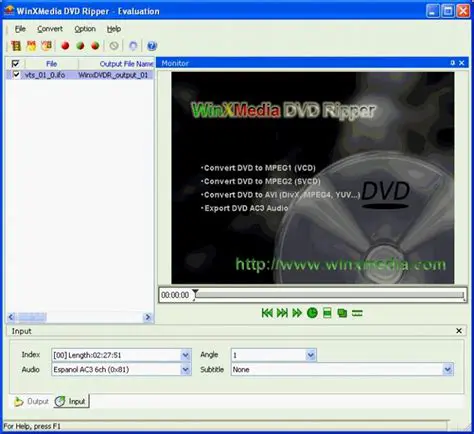Minimize the WinXMedia DVD Ripper window
Viewport: 474px width, 434px height.
coord(432,11)
